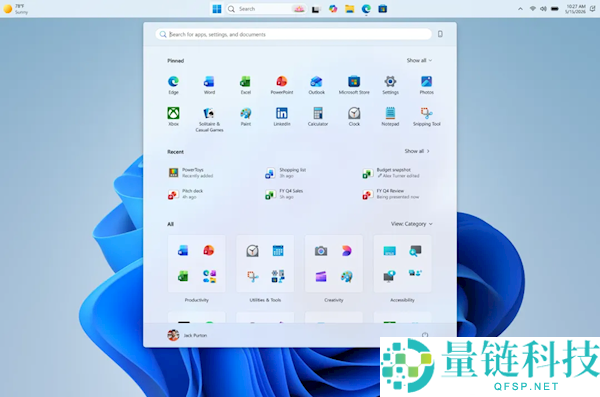The image size is (600, 397).
Task: Open Solitaire & Casual Games
Action: click(209, 119)
